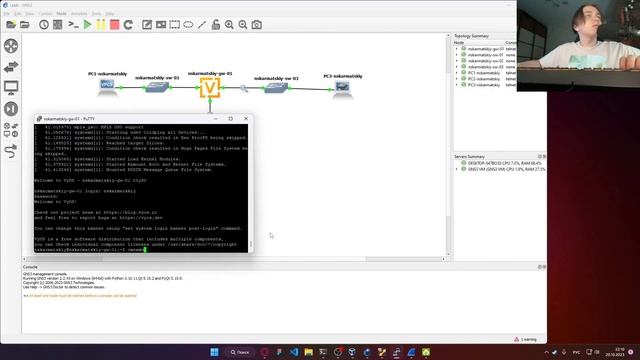Select the Draw line tool
Screen dimensions: 640x360
pos(202,25)
